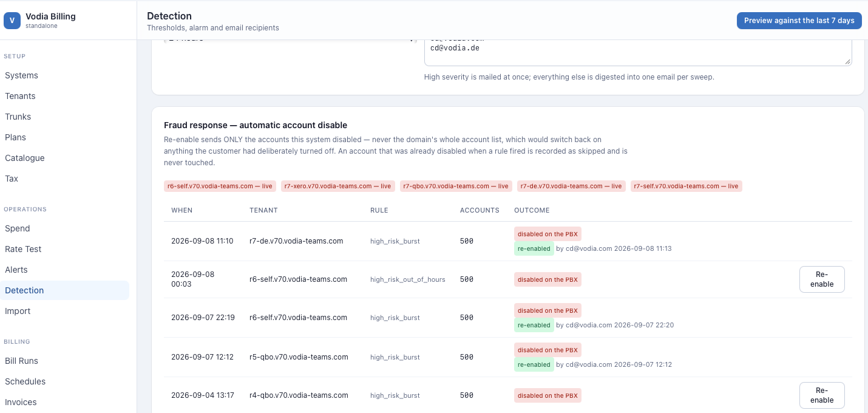The height and width of the screenshot is (413, 868).
Task: Click the r7-de.v70.vodia-teams.com live tag
Action: [x=571, y=186]
